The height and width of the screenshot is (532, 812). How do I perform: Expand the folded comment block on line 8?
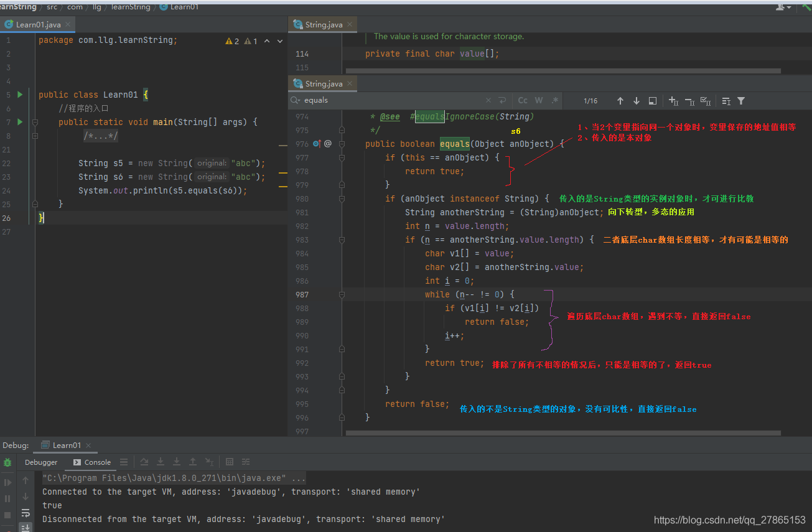coord(35,136)
